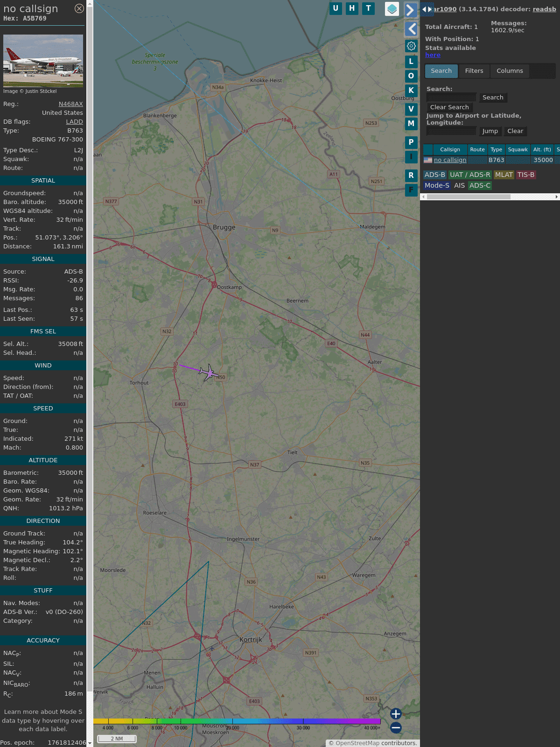The height and width of the screenshot is (747, 560).
Task: Click the ADS-B legend label
Action: tap(435, 175)
